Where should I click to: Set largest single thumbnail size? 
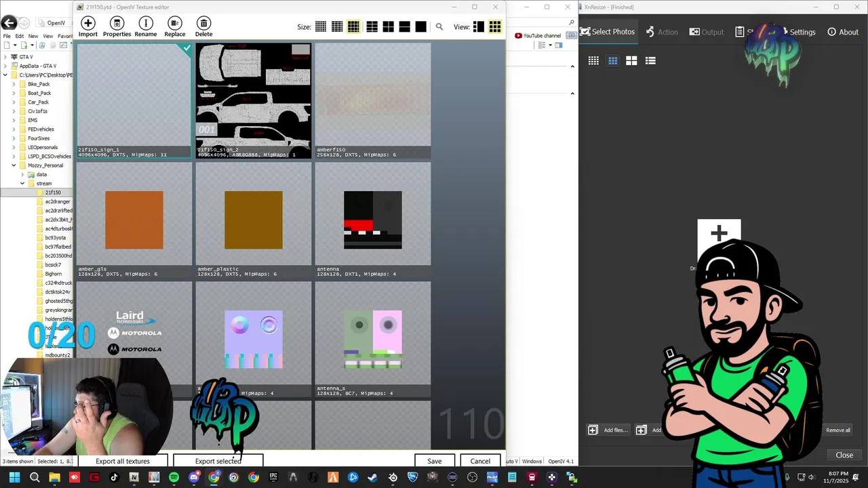[x=420, y=27]
